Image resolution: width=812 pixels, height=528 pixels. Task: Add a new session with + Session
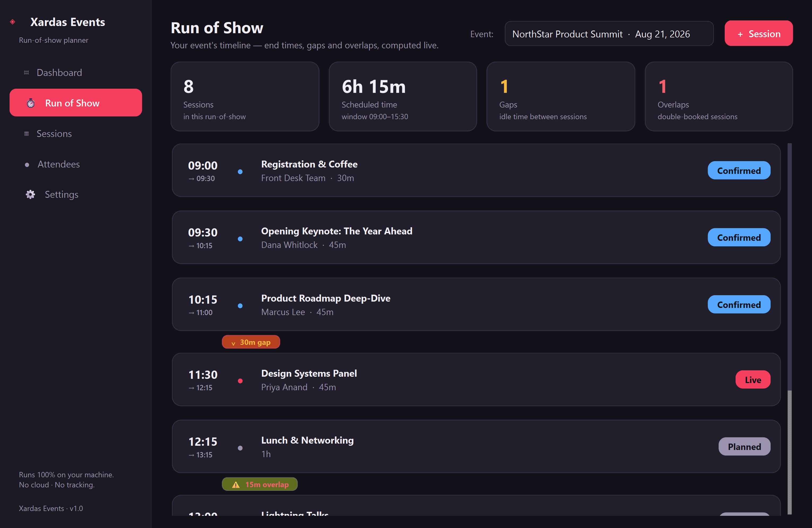tap(758, 33)
